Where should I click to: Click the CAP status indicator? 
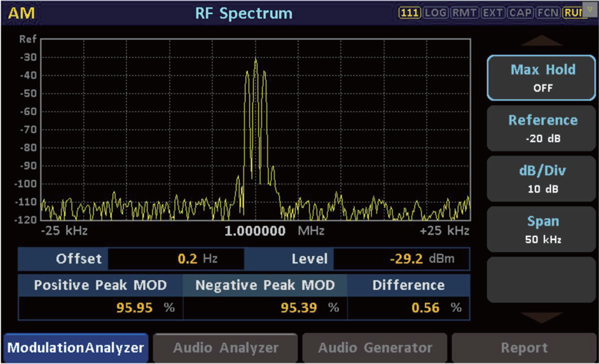[x=520, y=13]
